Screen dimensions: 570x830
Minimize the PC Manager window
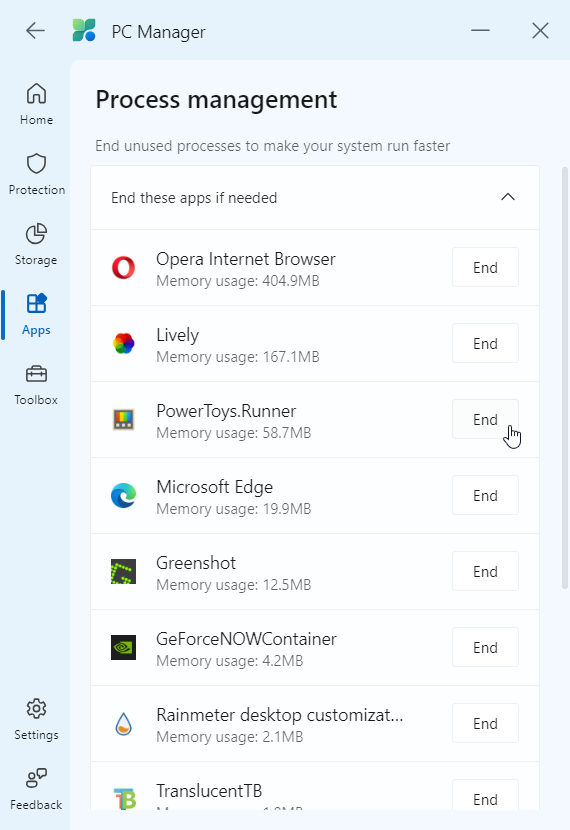point(480,31)
